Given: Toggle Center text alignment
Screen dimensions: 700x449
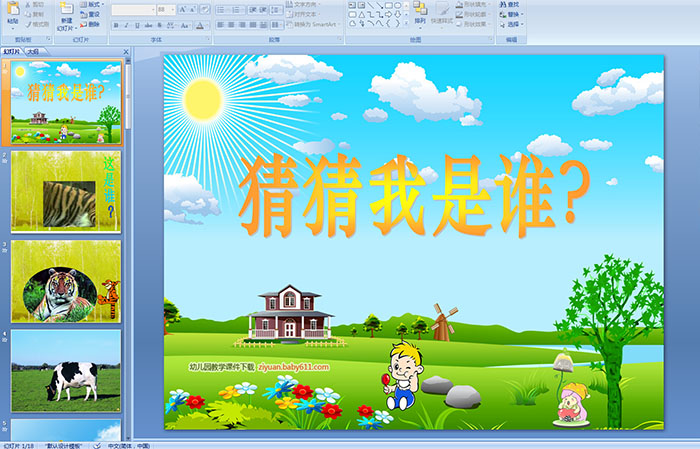Looking at the screenshot, I should point(231,25).
